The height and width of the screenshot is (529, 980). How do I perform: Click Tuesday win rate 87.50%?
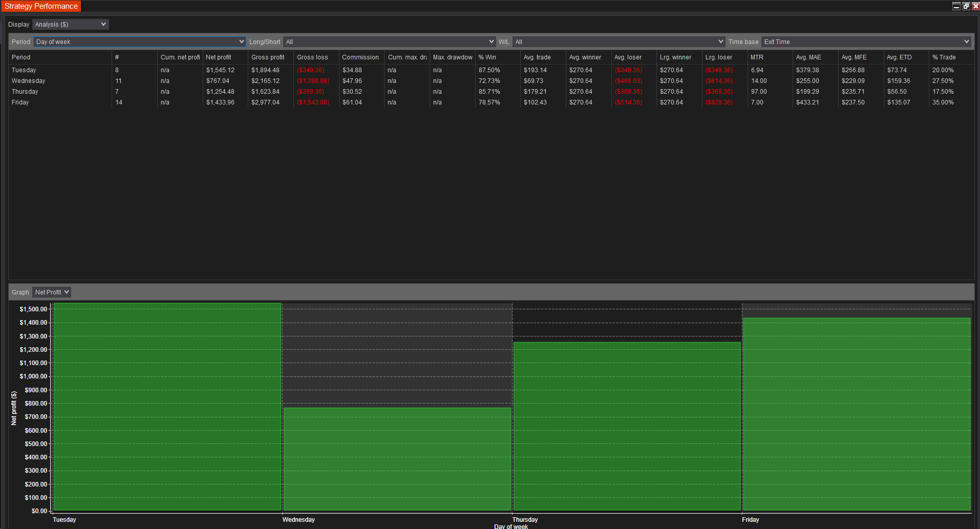click(x=489, y=70)
